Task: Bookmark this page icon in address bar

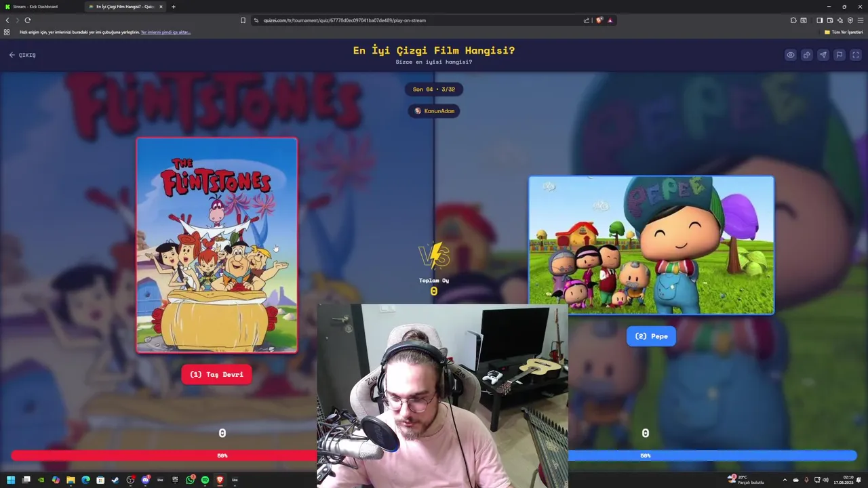Action: point(243,20)
